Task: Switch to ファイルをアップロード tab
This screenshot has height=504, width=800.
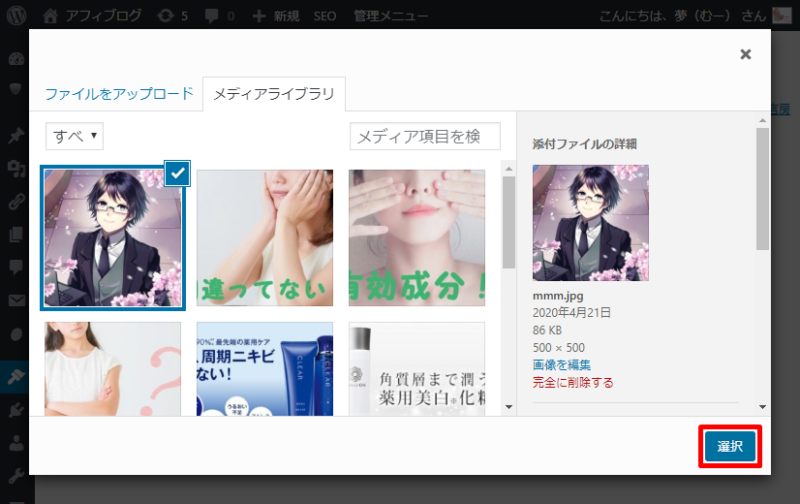Action: click(x=118, y=94)
